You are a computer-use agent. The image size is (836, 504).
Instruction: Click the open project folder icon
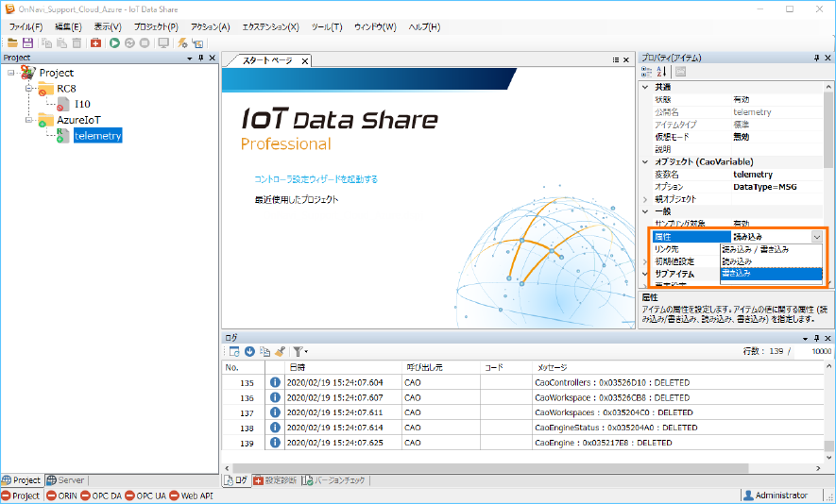tap(12, 42)
